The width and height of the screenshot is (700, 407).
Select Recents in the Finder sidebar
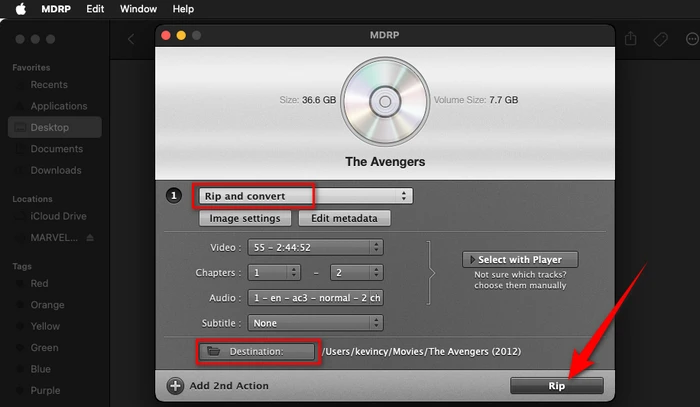(54, 85)
